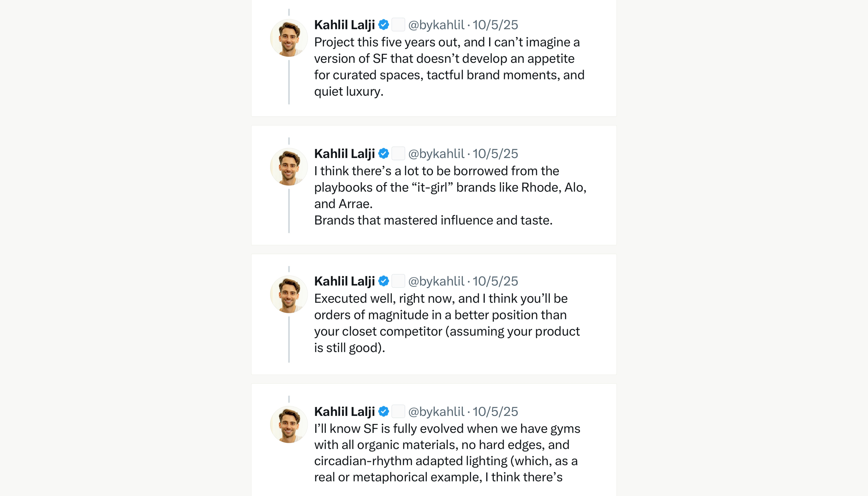
Task: Click @bykahlil handle on 'organic materials' gyms tweet
Action: pyautogui.click(x=436, y=411)
